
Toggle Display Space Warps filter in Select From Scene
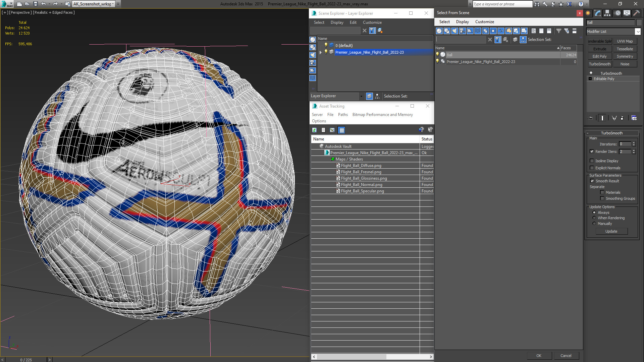(478, 31)
